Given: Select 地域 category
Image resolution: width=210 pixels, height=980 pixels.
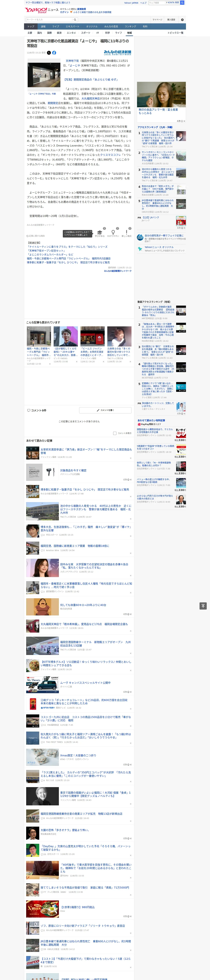Looking at the screenshot, I should 129,33.
